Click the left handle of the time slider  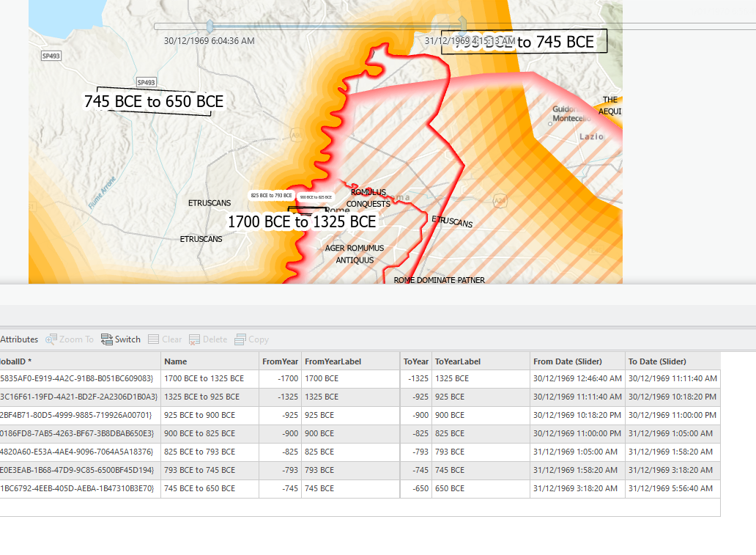pos(210,26)
